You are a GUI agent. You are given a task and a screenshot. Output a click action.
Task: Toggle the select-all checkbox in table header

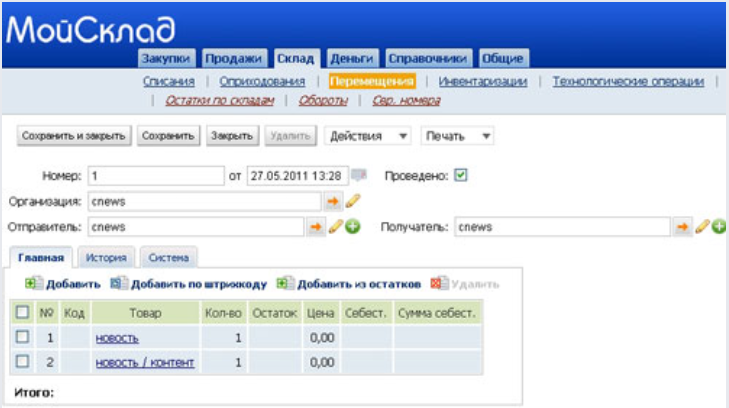[22, 312]
